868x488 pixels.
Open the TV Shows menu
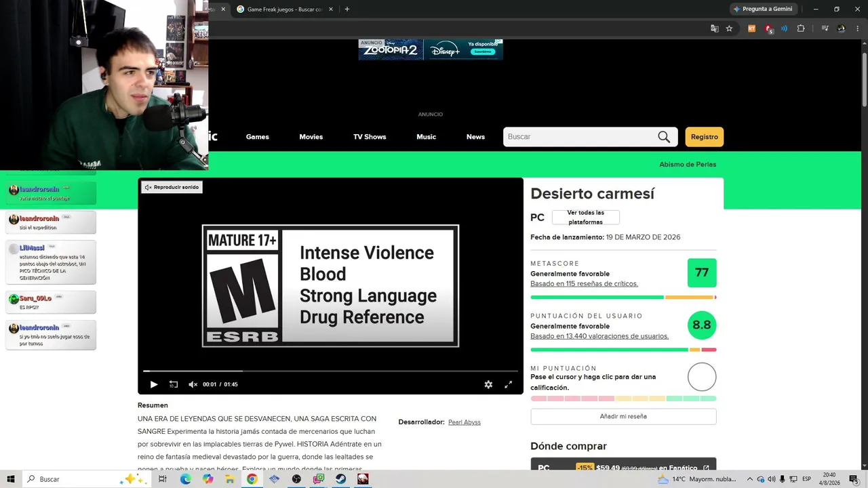[370, 137]
